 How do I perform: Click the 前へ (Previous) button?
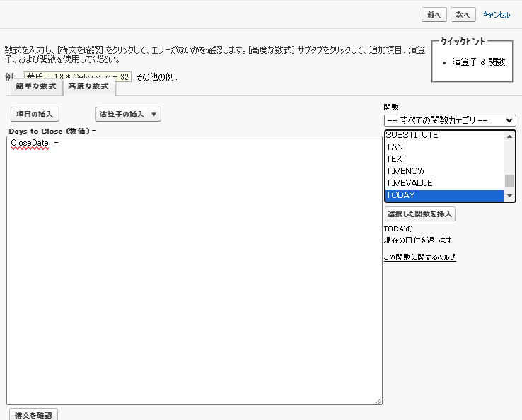coord(434,15)
